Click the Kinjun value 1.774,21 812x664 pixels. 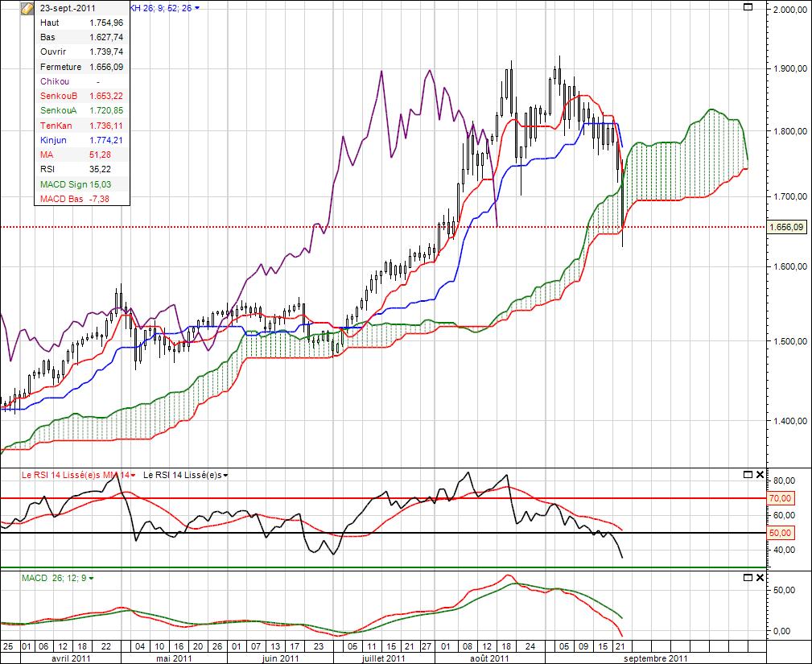(x=106, y=138)
